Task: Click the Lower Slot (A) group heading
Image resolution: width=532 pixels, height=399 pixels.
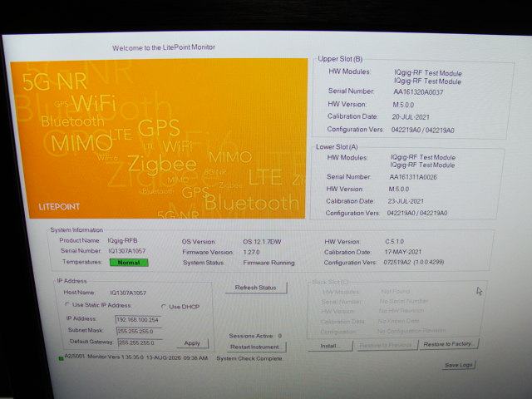Action: (x=337, y=147)
